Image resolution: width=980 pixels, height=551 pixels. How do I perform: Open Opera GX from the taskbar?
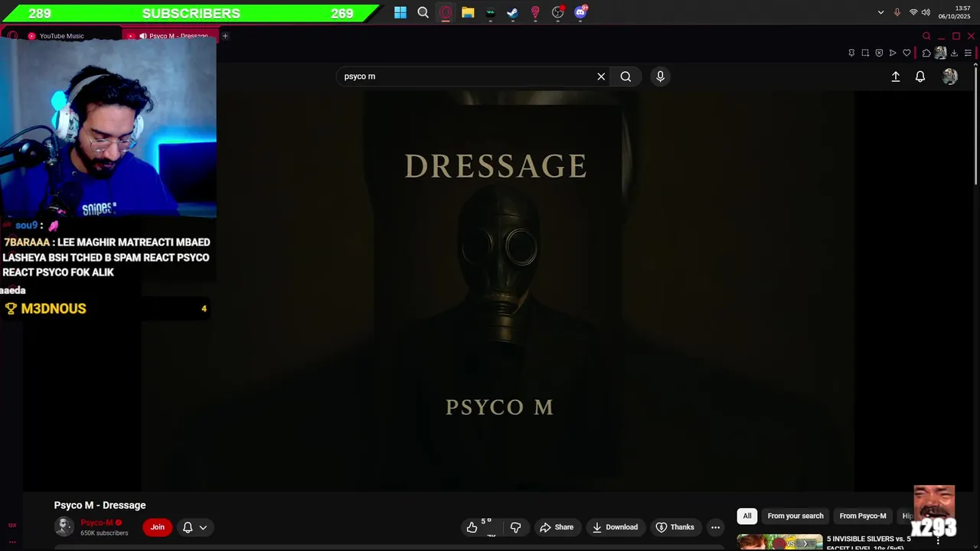pyautogui.click(x=446, y=12)
